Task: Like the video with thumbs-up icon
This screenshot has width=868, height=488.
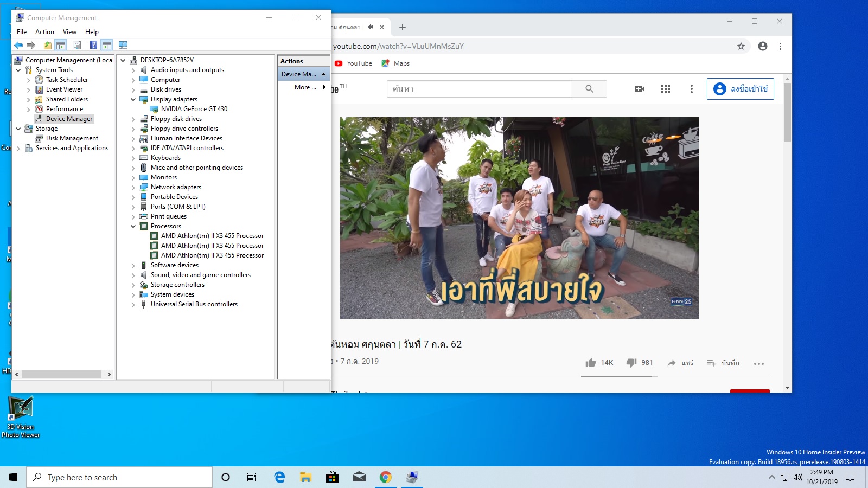Action: point(590,363)
